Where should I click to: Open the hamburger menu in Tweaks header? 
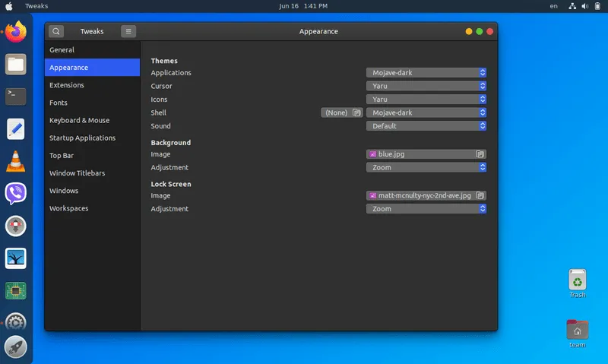[128, 31]
